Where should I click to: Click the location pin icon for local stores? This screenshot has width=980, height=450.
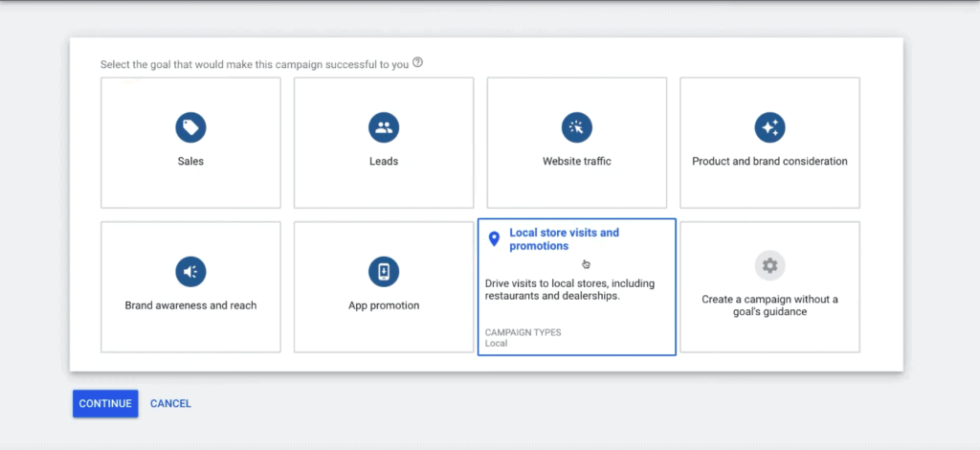point(494,238)
